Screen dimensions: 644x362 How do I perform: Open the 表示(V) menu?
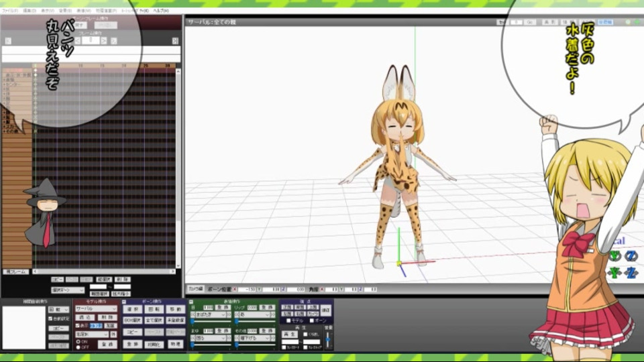coord(47,10)
